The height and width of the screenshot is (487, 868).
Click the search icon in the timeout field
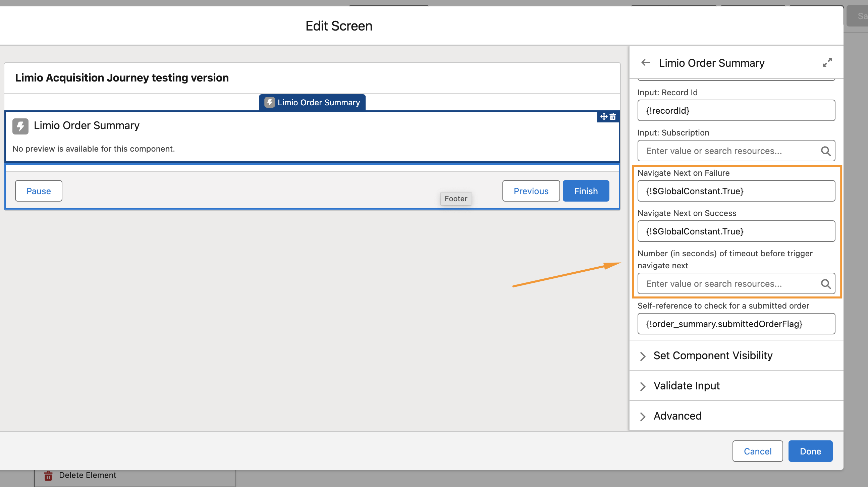tap(825, 284)
